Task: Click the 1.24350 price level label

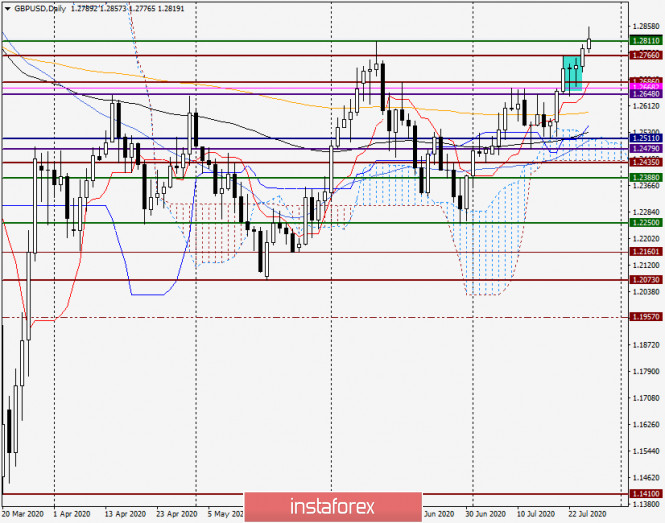Action: pos(645,162)
